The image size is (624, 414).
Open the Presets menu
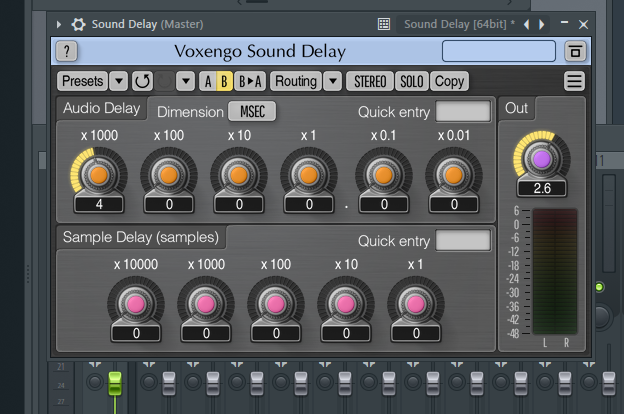[82, 81]
